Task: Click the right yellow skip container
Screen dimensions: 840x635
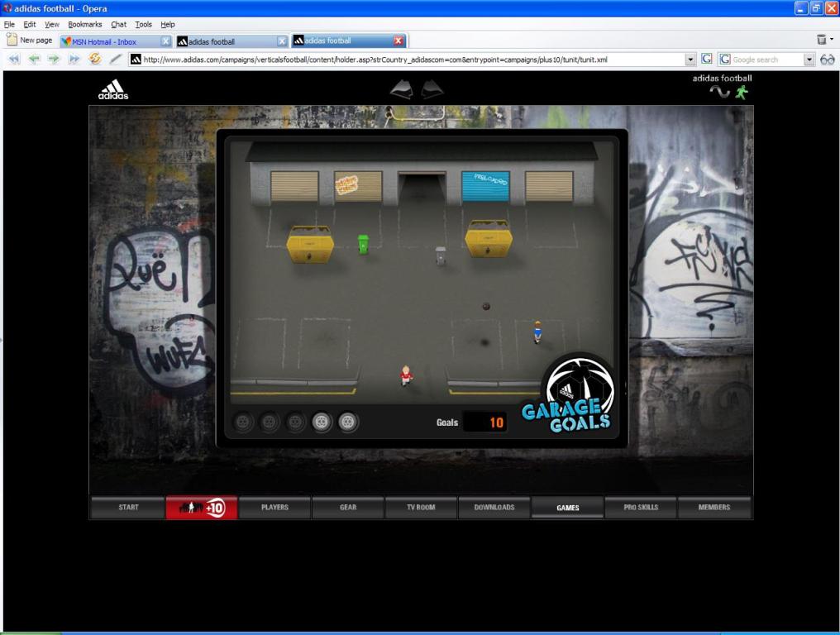Action: (x=488, y=239)
